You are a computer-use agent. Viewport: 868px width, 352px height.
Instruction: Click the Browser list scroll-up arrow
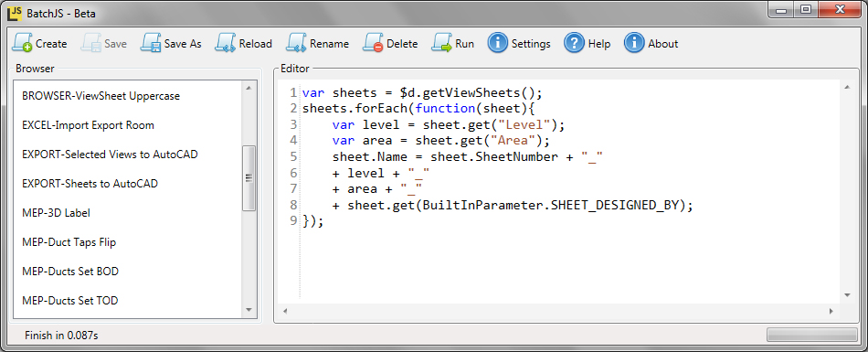[x=249, y=88]
